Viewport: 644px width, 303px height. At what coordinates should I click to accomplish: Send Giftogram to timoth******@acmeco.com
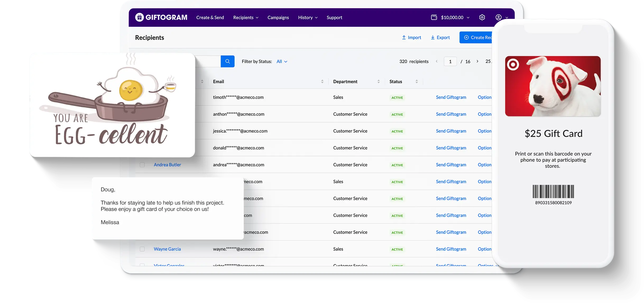coord(451,97)
